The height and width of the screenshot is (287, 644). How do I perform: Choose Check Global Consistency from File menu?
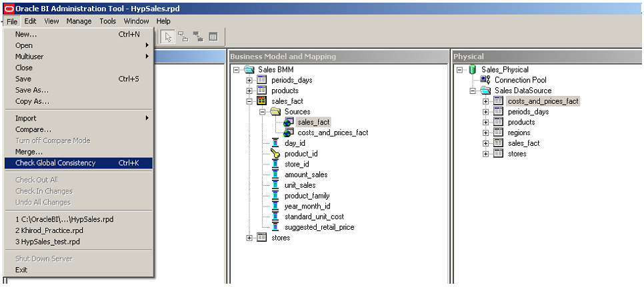(79, 162)
